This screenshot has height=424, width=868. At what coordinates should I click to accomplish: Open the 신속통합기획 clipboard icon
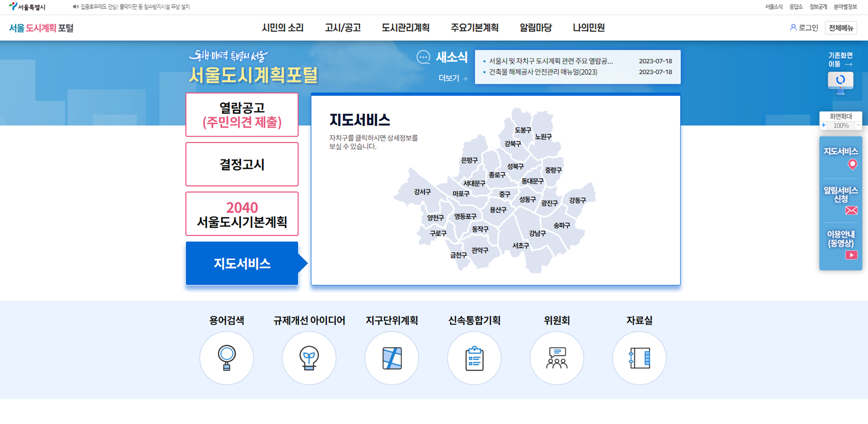(474, 358)
